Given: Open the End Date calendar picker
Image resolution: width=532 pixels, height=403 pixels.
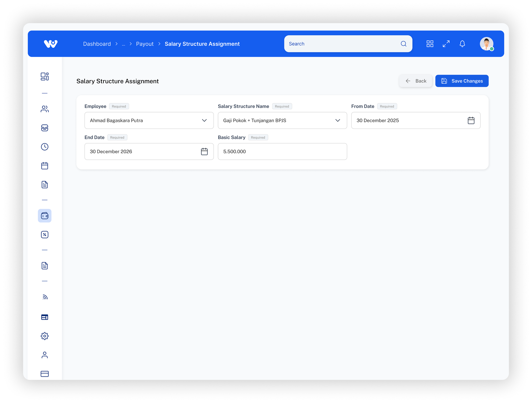Looking at the screenshot, I should pos(204,151).
